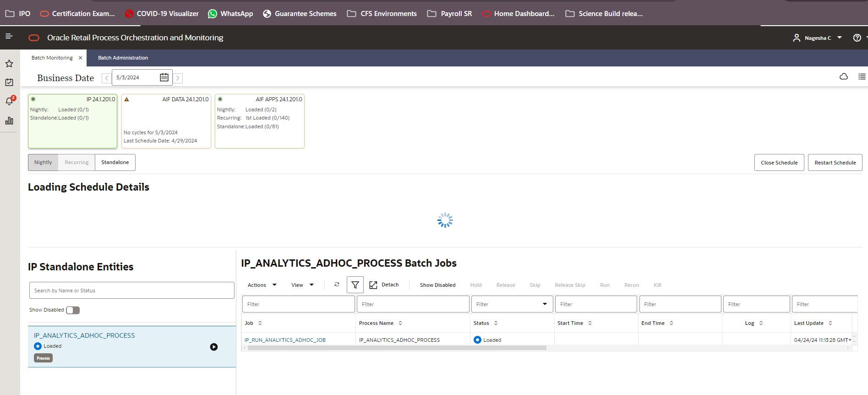Click the user profile person icon
Image resolution: width=868 pixels, height=395 pixels.
[797, 38]
